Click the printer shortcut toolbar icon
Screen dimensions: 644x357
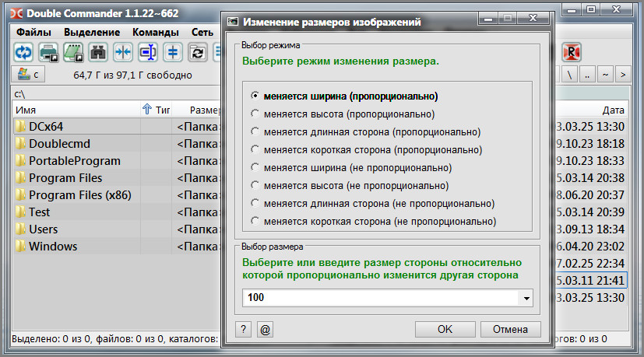coord(48,52)
